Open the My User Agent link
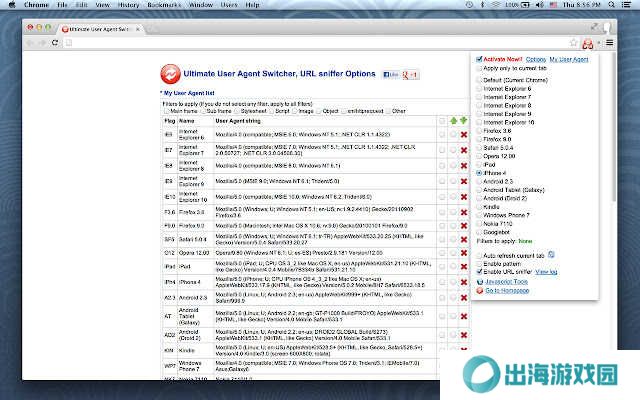Image resolution: width=640 pixels, height=400 pixels. (x=569, y=60)
